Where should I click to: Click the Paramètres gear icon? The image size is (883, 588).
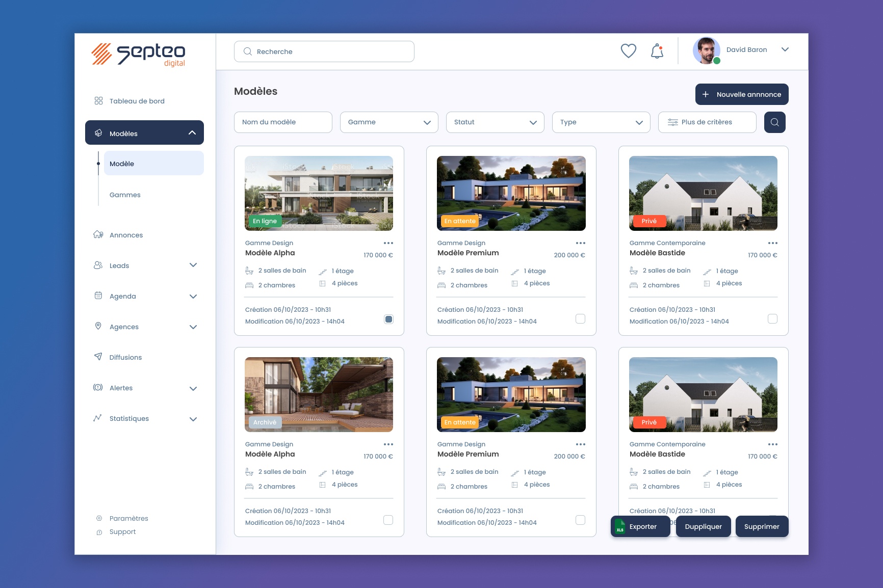click(99, 518)
